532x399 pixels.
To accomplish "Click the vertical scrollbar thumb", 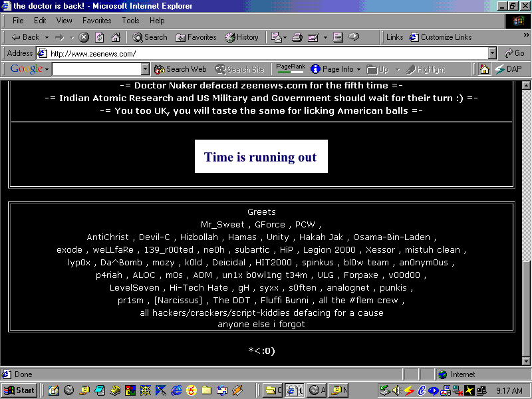I will coord(526,309).
